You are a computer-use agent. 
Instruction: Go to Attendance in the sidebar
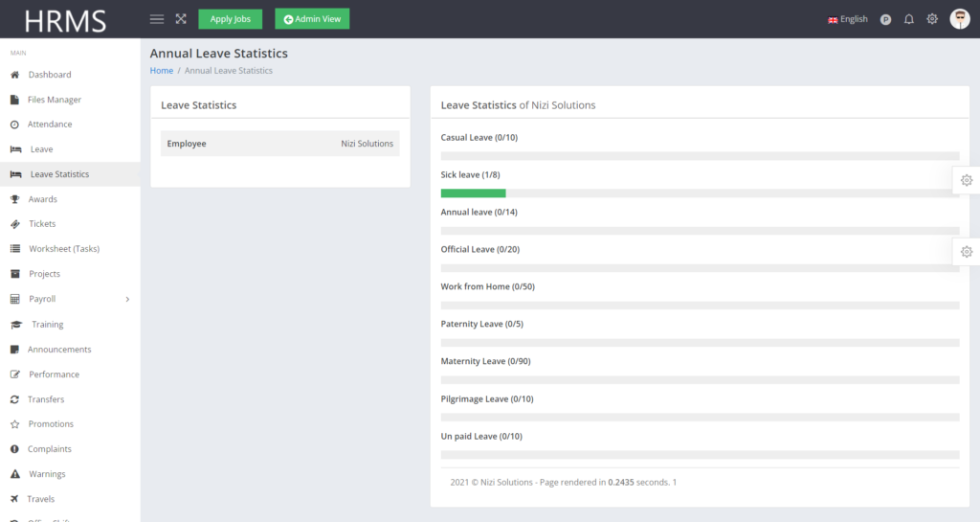[50, 125]
